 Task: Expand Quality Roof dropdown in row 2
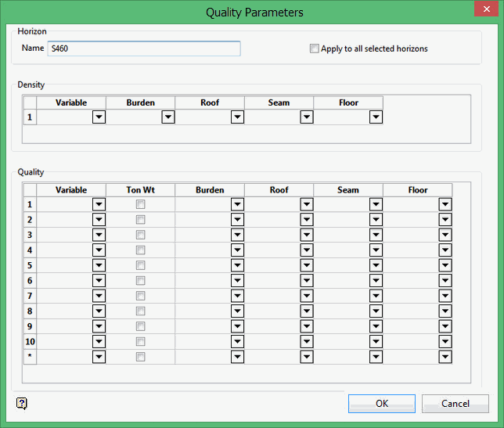pos(307,220)
